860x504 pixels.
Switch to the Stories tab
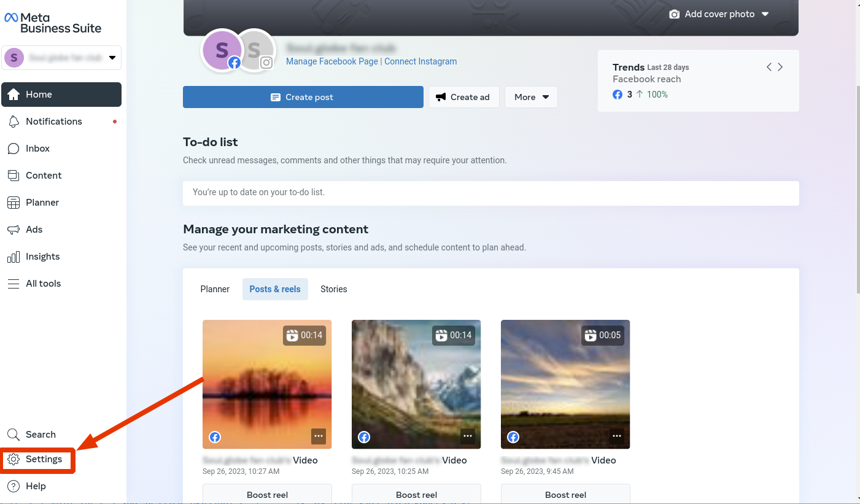(x=333, y=289)
